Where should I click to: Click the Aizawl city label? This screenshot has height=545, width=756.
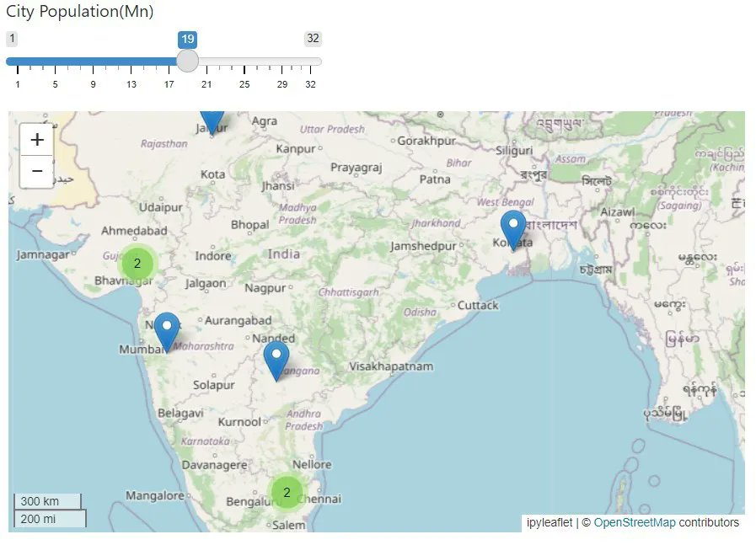click(x=618, y=212)
